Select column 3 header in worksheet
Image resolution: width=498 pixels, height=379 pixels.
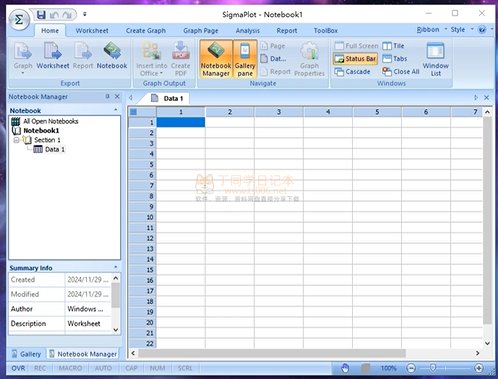coord(279,112)
